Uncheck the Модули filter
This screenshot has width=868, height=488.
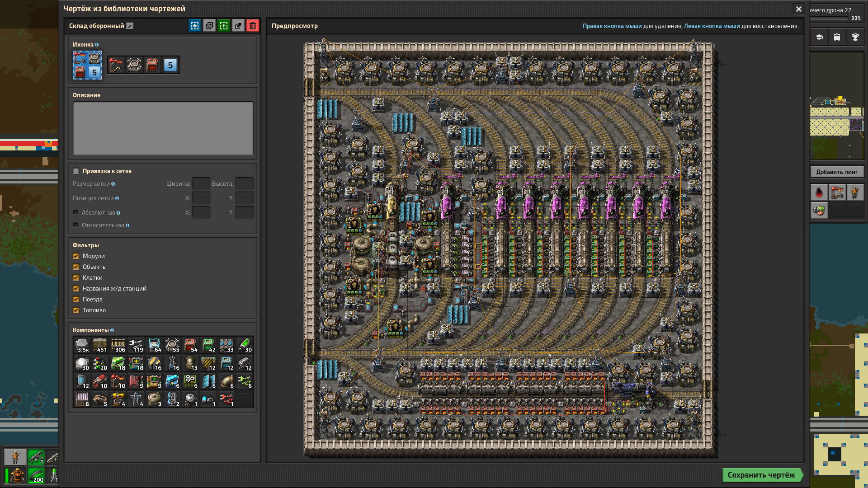click(x=76, y=256)
